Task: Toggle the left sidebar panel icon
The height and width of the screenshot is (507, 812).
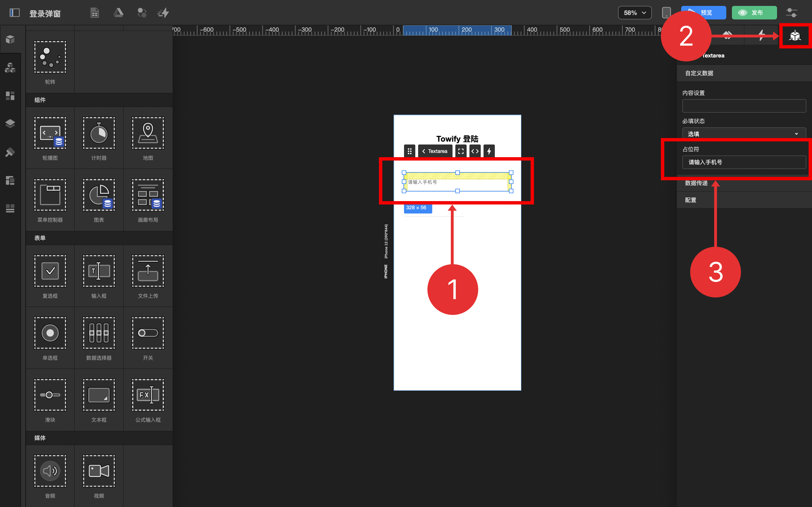Action: coord(14,13)
